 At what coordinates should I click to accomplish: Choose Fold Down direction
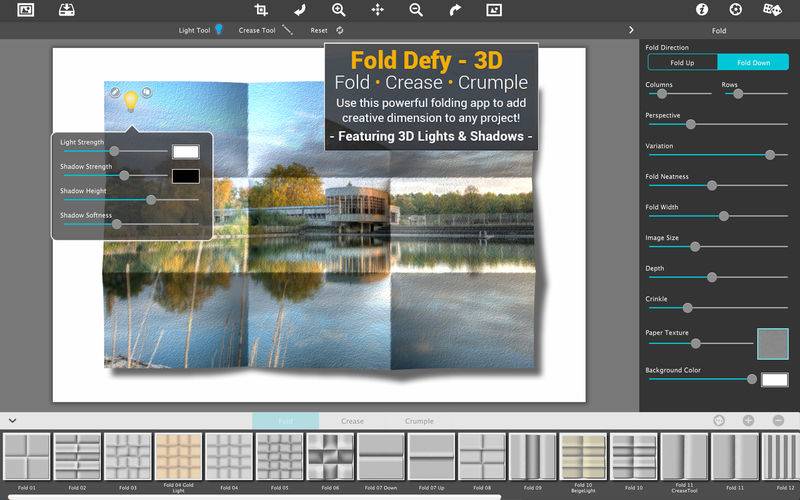(x=753, y=62)
